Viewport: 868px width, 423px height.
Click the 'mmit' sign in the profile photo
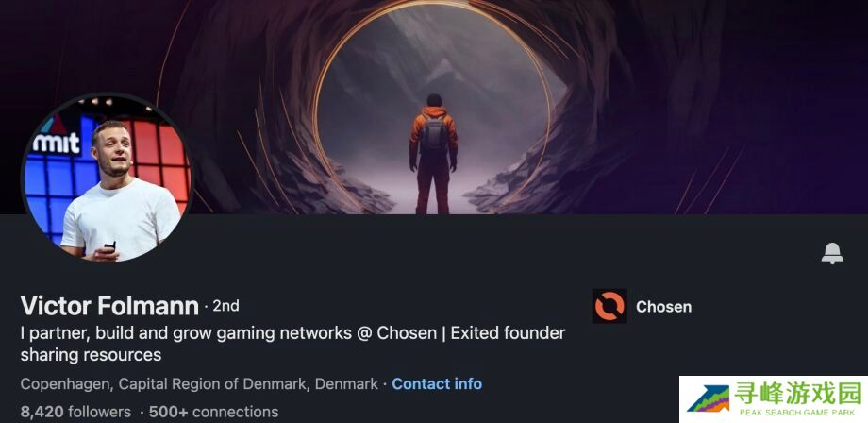(57, 143)
